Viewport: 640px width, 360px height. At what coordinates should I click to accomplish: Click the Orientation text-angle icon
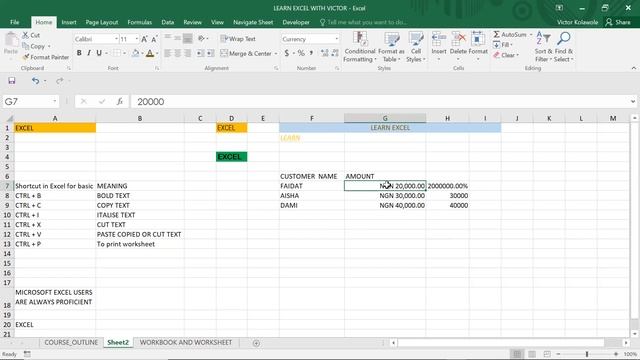coord(201,39)
